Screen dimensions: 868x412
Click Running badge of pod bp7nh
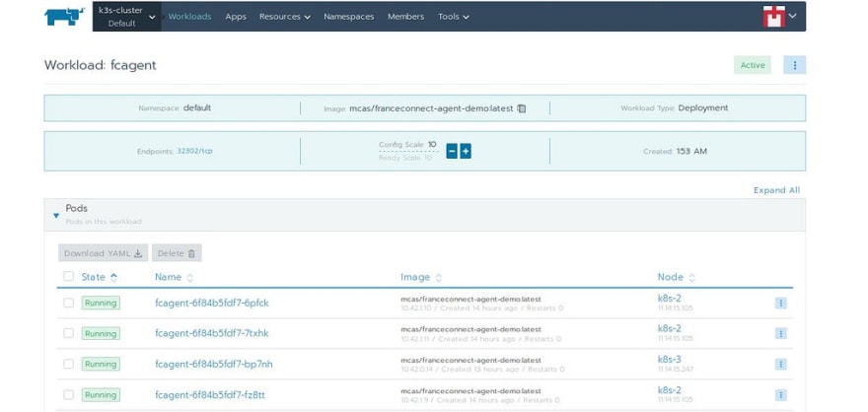(x=101, y=365)
